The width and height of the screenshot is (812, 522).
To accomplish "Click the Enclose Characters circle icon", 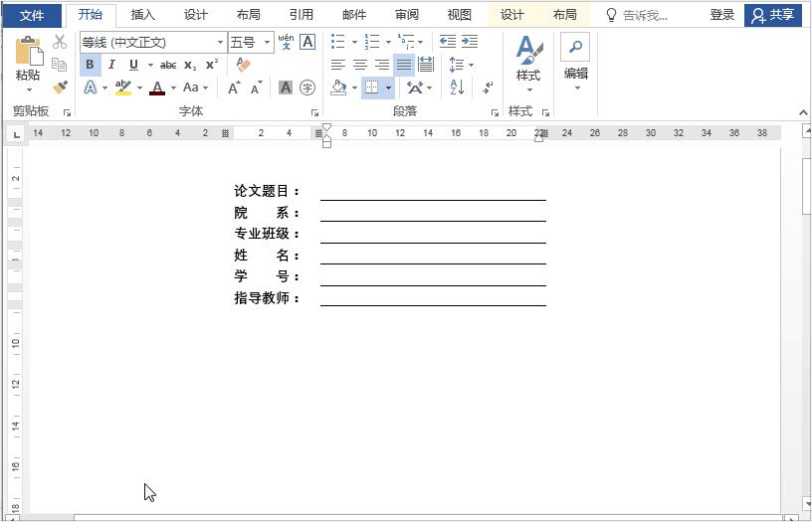I will click(x=307, y=87).
